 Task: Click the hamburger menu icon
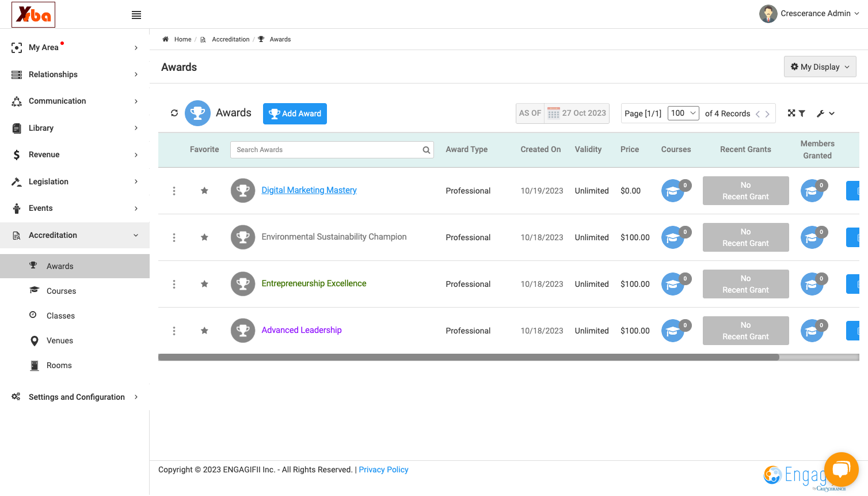(x=136, y=15)
